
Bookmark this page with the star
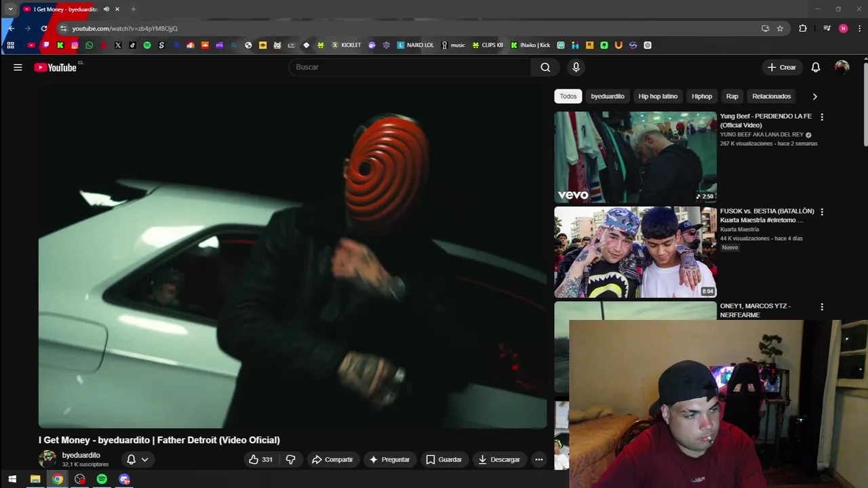point(780,28)
